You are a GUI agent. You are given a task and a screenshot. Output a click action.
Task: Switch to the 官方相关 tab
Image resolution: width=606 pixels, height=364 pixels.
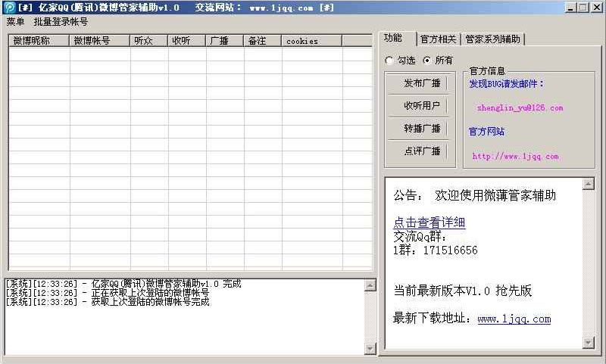click(x=439, y=39)
